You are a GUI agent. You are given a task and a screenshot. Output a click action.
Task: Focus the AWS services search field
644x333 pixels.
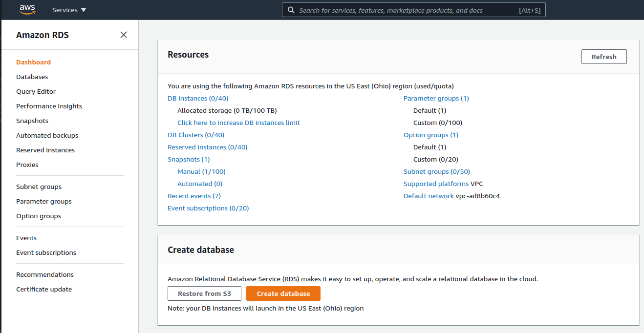coord(413,10)
